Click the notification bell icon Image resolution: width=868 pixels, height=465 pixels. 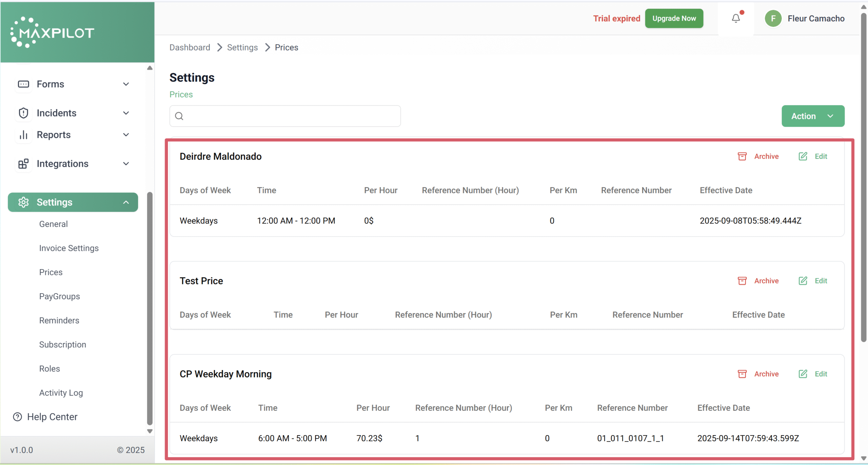click(735, 18)
